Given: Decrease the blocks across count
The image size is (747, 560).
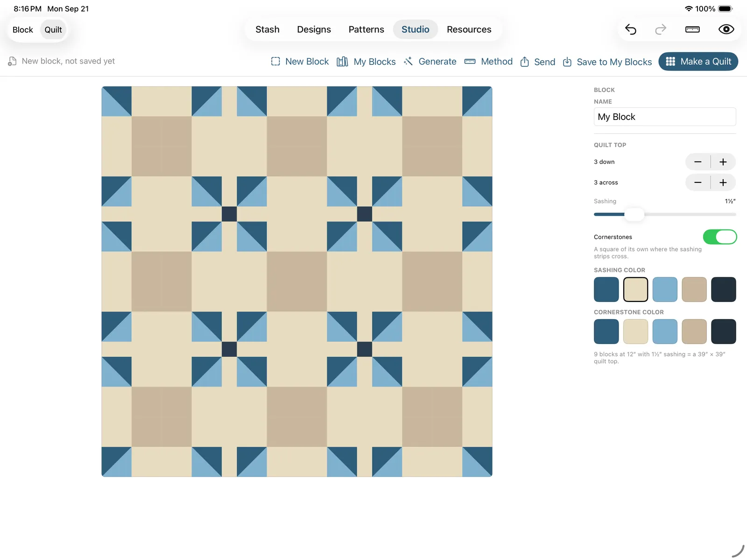Looking at the screenshot, I should [x=698, y=182].
